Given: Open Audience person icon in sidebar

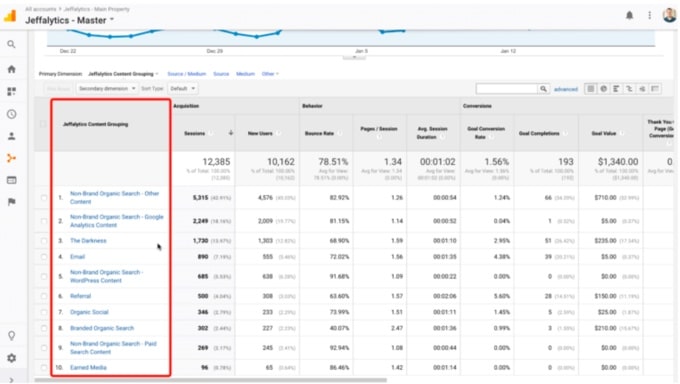Looking at the screenshot, I should (x=12, y=136).
